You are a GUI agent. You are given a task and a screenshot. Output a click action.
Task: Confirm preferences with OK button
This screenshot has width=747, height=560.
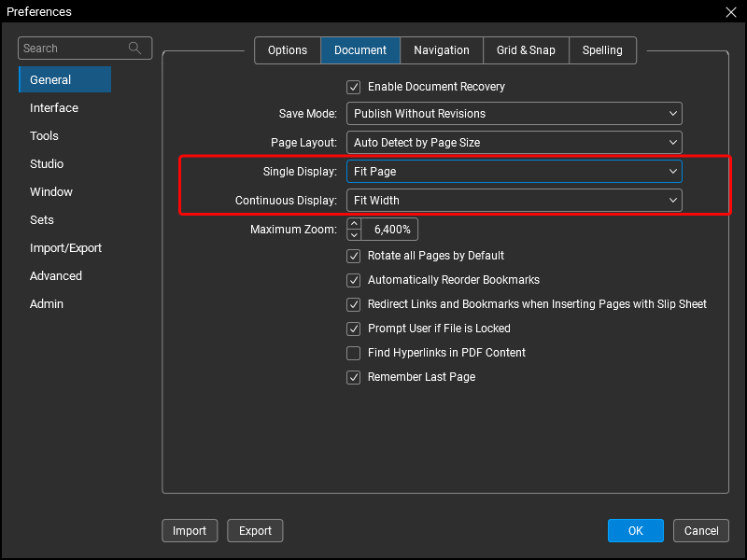coord(636,531)
